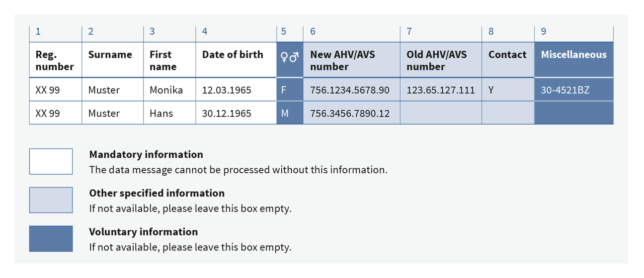Select the New AHV/AVS number header
The height and width of the screenshot is (278, 644).
343,60
